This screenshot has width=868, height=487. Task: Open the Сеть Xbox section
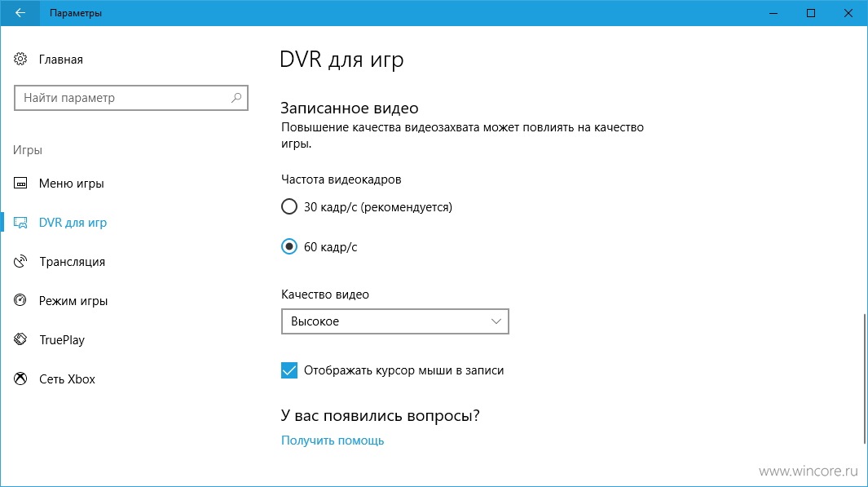(x=67, y=379)
